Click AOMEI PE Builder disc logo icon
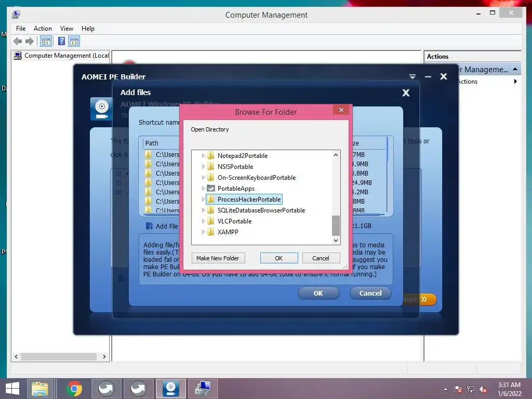This screenshot has height=399, width=532. pyautogui.click(x=101, y=109)
